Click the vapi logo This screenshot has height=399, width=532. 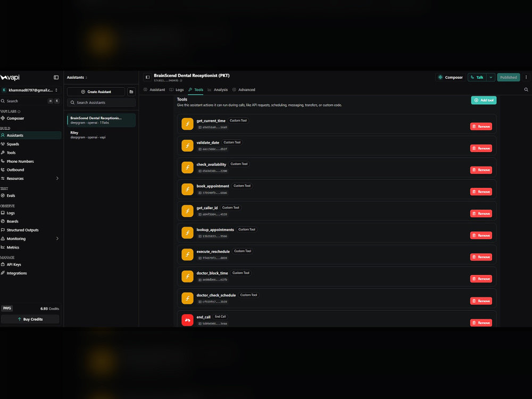coord(10,77)
